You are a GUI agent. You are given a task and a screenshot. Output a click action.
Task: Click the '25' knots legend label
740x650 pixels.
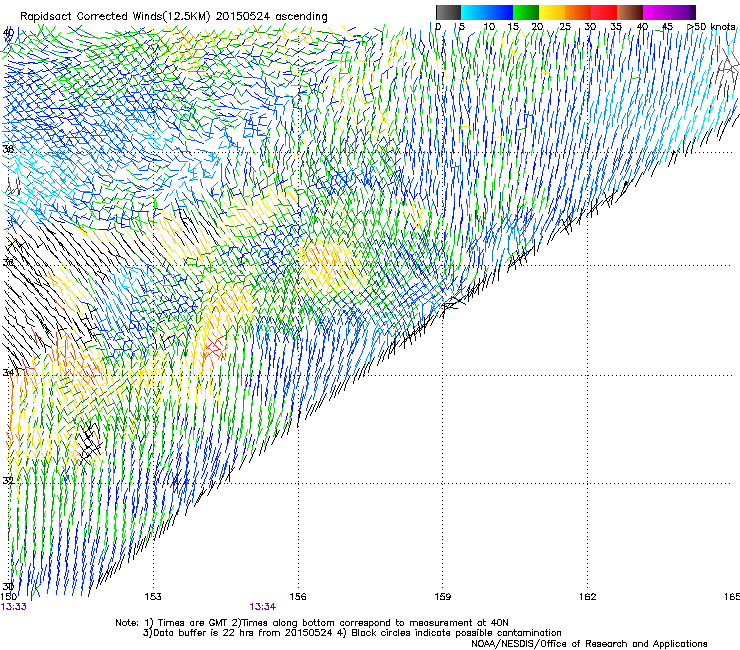point(565,26)
